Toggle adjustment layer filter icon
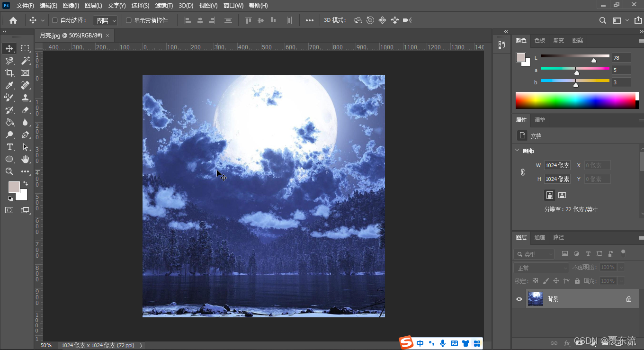This screenshot has height=350, width=644. point(576,254)
